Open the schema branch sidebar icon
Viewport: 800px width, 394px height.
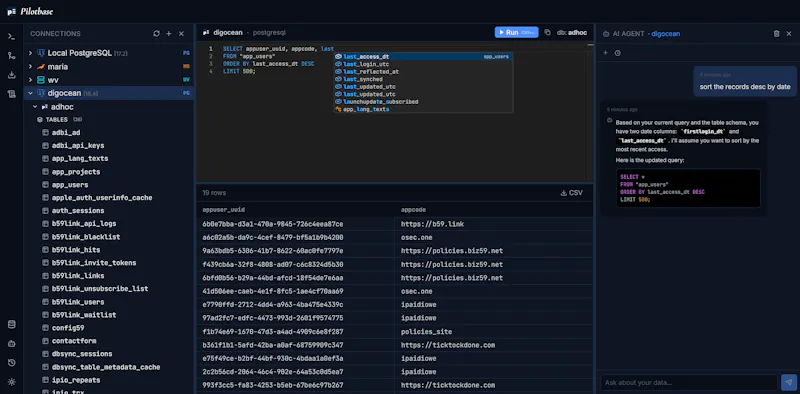point(11,56)
